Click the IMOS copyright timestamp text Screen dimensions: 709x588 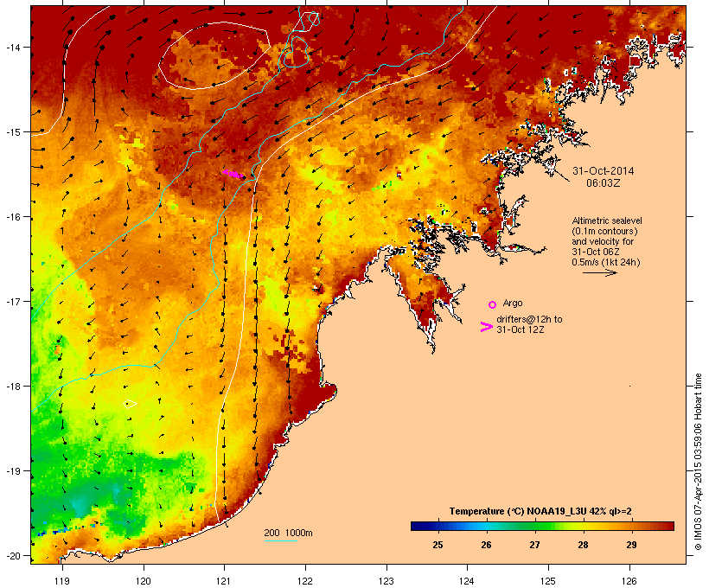(698, 462)
